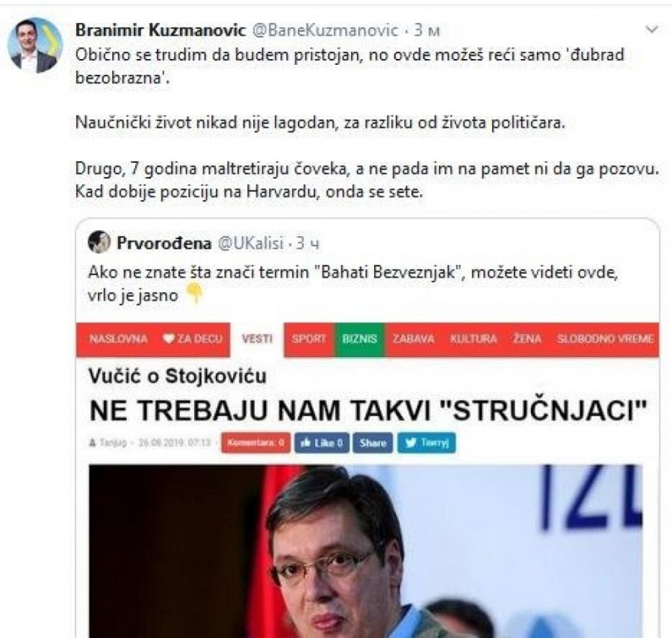Click the Facebook Share button
Viewport: 672px width, 638px height.
[373, 443]
